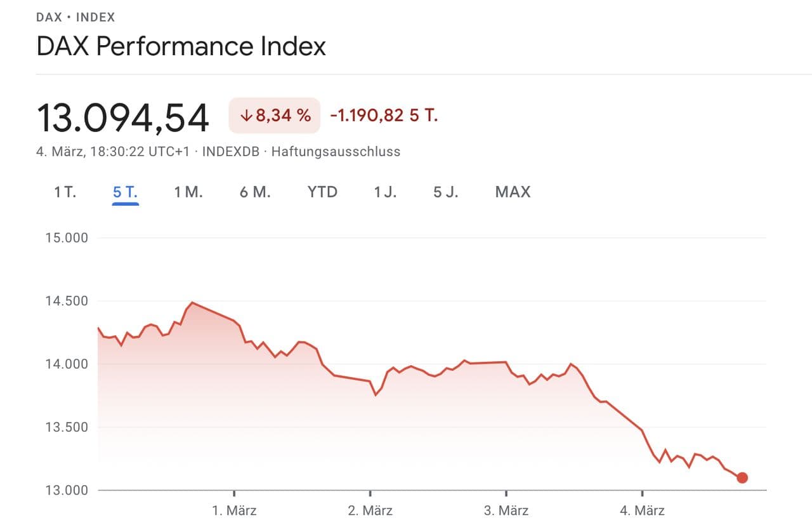The image size is (812, 532).
Task: Click the 4. März axis marker
Action: 642,510
